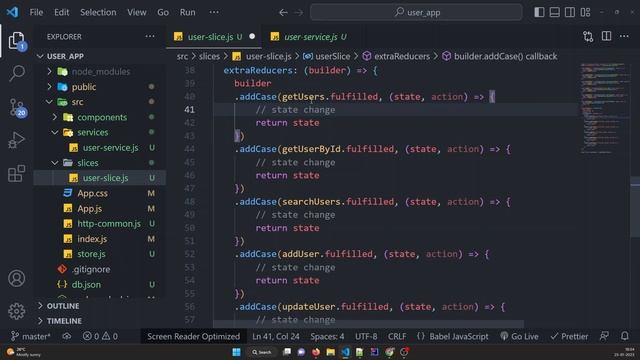Open editor More Actions ellipsis
The image size is (640, 360).
(624, 36)
